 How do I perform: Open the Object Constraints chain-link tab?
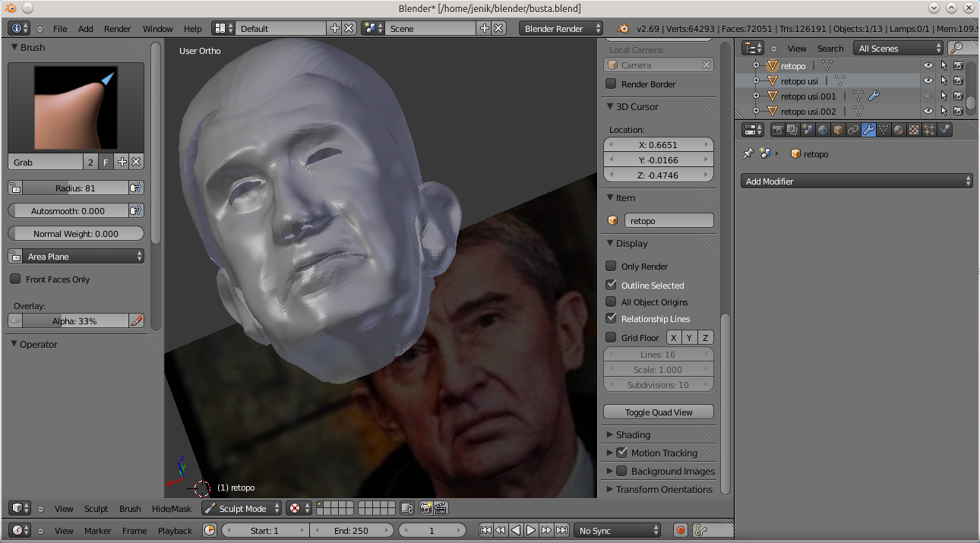point(853,130)
